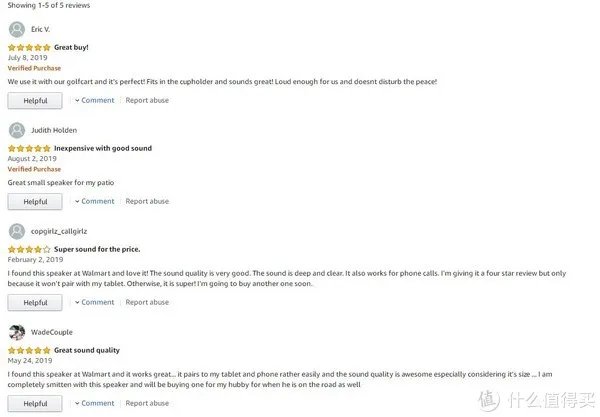Open the reviewer name copgirlz_callgirlz
600x417 pixels.
pyautogui.click(x=59, y=231)
